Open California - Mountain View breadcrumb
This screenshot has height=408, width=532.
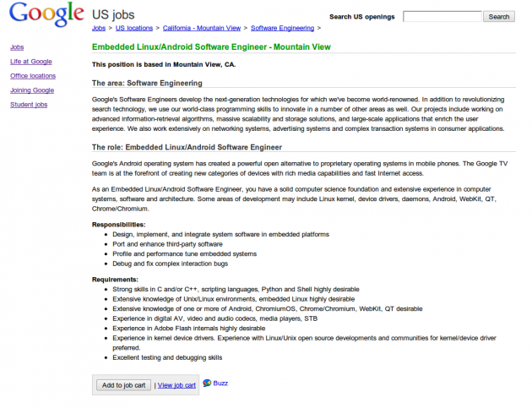[x=201, y=28]
